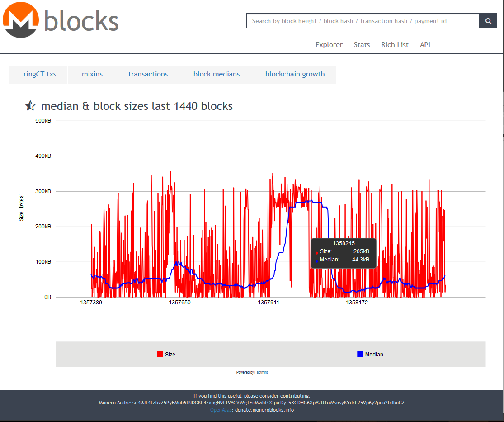Open the Rich List page

pyautogui.click(x=395, y=45)
